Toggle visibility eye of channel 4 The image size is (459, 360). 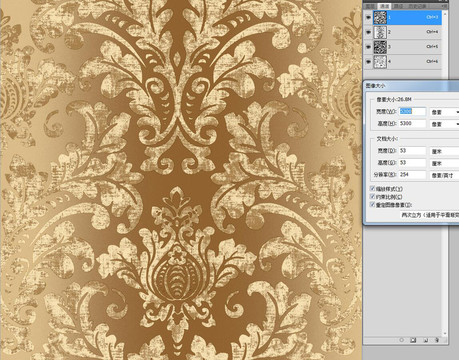(368, 62)
